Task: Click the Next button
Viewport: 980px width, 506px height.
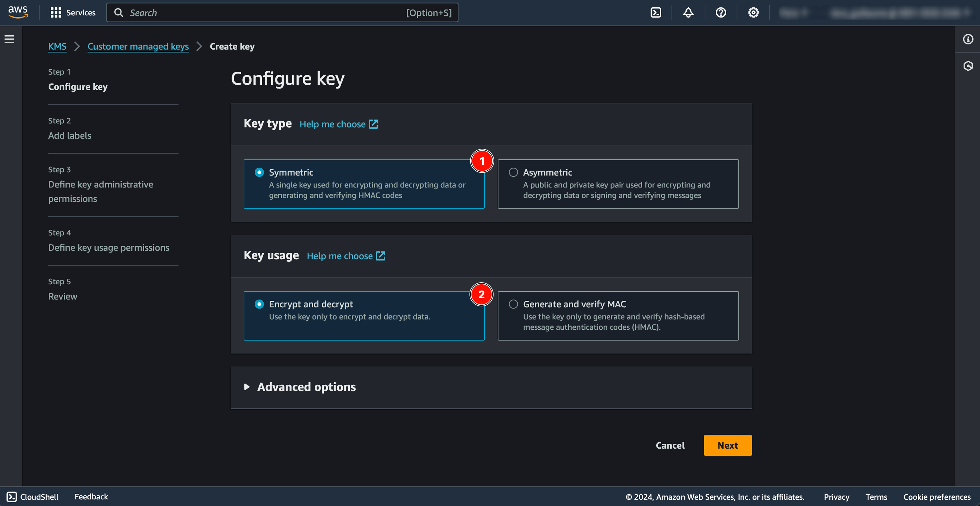Action: (x=727, y=445)
